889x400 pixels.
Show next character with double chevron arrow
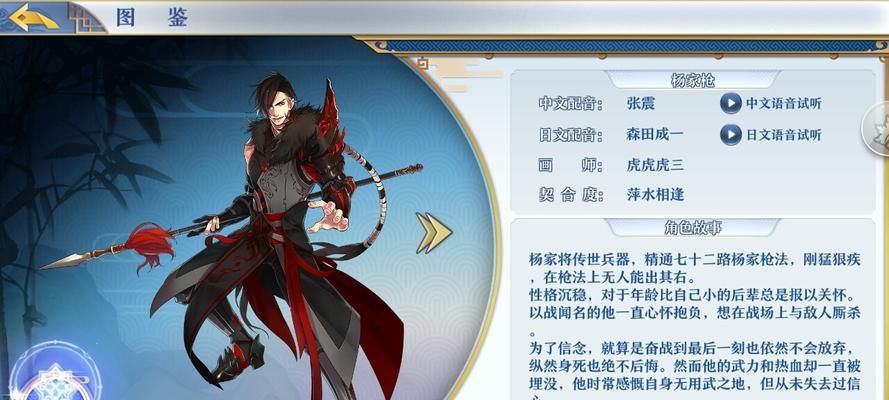click(434, 233)
